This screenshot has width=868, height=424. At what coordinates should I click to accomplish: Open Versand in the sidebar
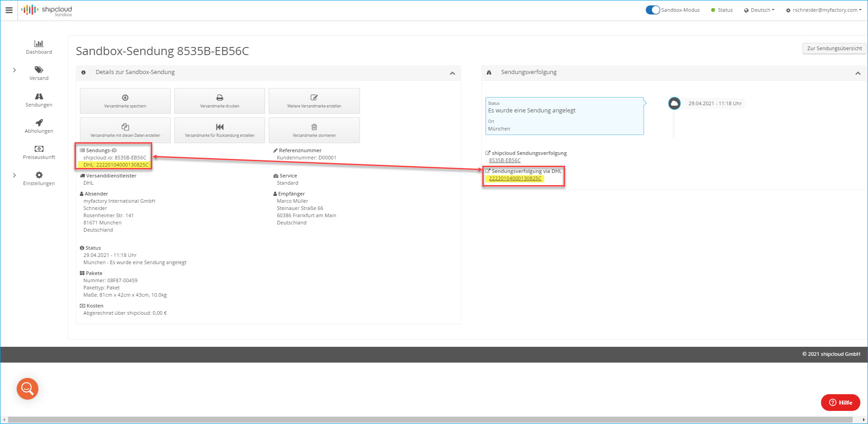[x=39, y=73]
